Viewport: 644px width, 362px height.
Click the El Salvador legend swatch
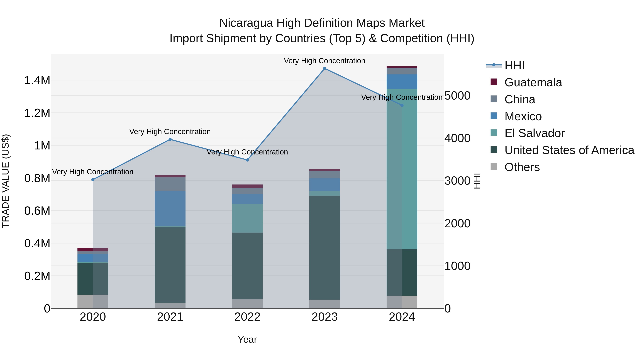pos(494,133)
